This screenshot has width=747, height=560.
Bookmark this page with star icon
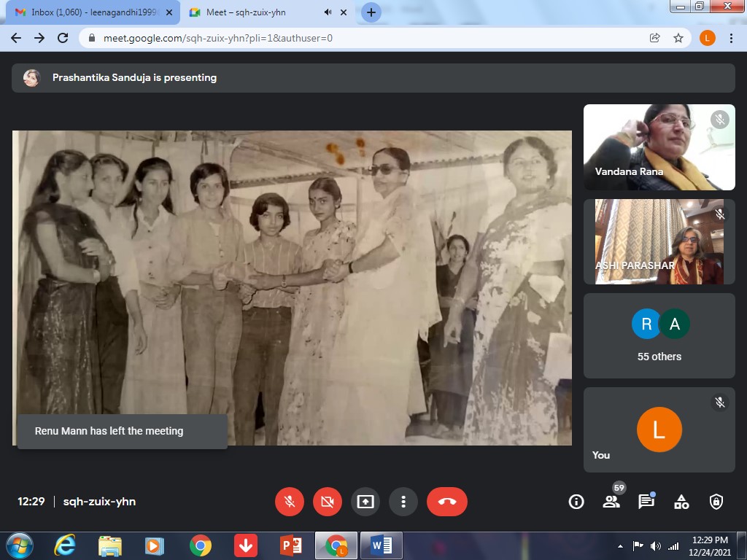(x=678, y=38)
